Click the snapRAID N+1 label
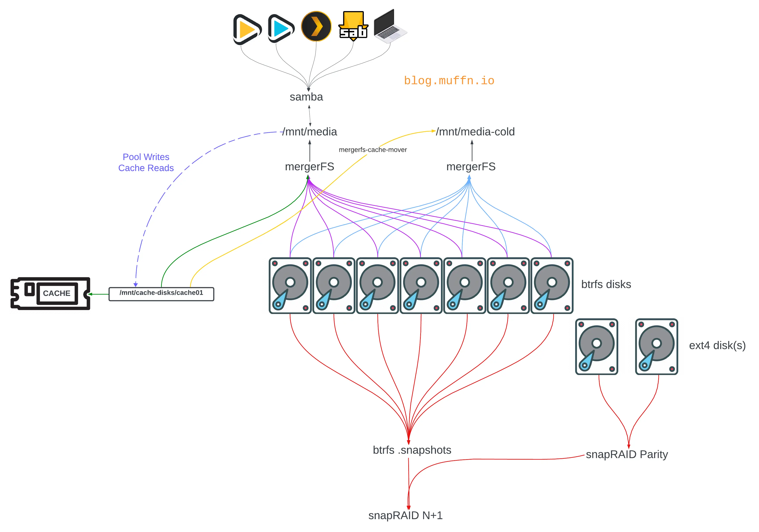The height and width of the screenshot is (532, 759). coord(405,515)
